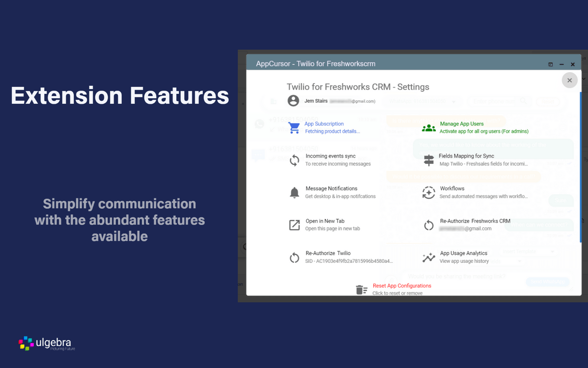Click the App Subscription shopping cart icon
Screen dimensions: 588x368
tap(294, 128)
